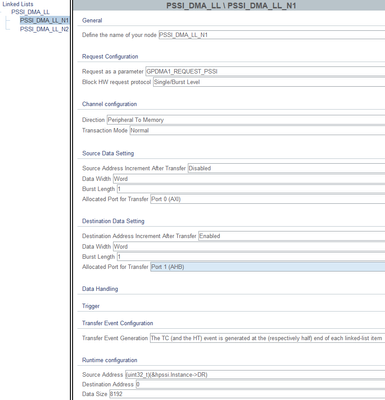The height and width of the screenshot is (400, 385).
Task: Edit the Source Address field
Action: click(x=255, y=375)
